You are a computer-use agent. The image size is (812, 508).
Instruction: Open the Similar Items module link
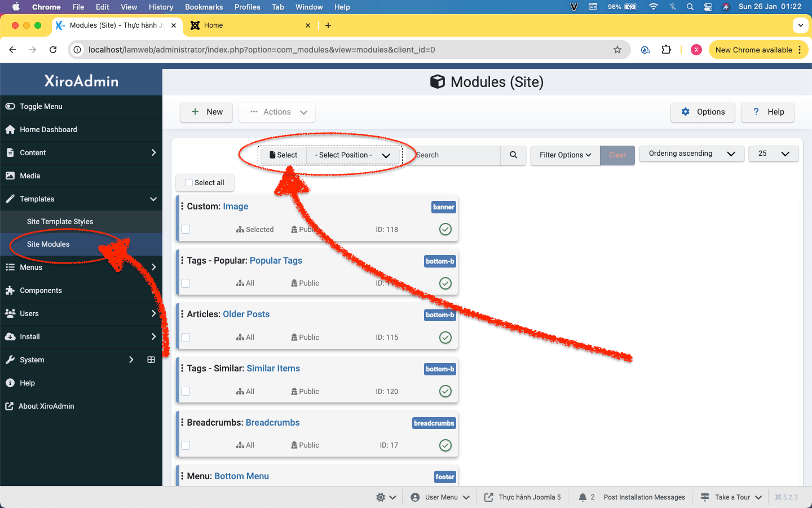[x=273, y=369]
